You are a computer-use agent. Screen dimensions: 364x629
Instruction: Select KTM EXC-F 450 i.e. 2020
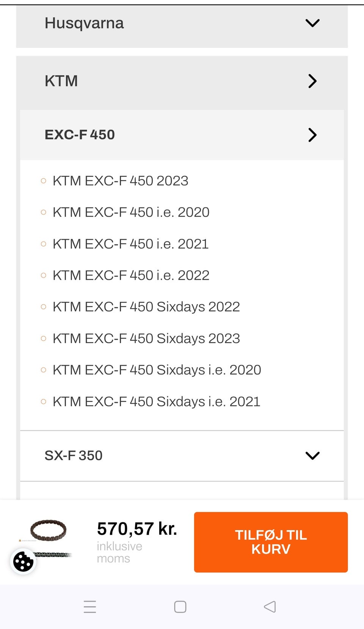131,212
